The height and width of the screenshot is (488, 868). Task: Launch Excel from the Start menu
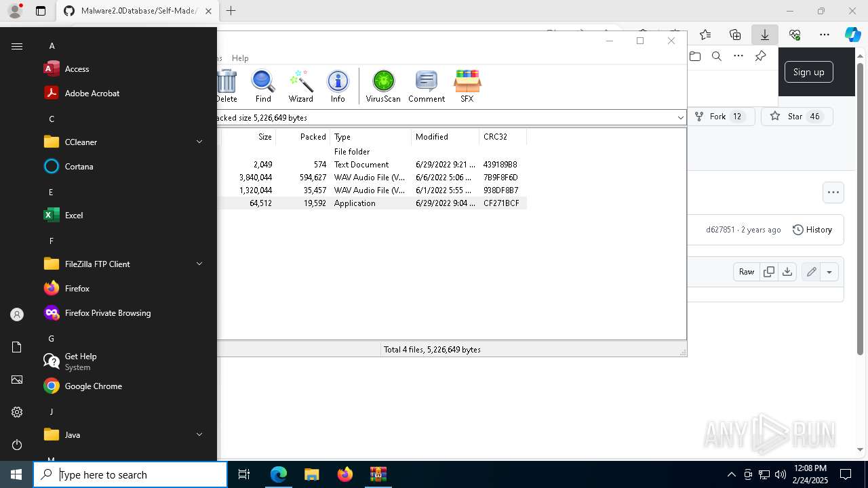125,216
